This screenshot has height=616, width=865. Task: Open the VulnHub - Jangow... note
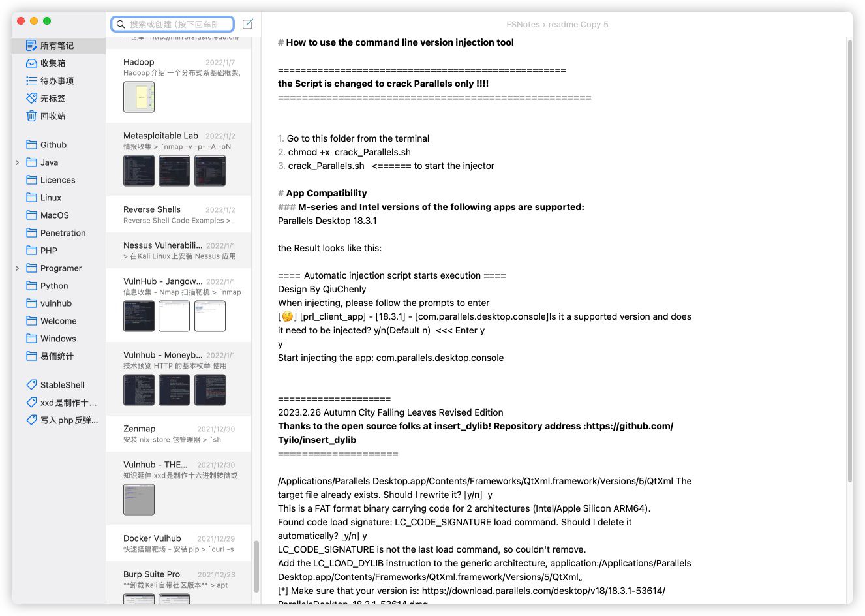pyautogui.click(x=179, y=305)
